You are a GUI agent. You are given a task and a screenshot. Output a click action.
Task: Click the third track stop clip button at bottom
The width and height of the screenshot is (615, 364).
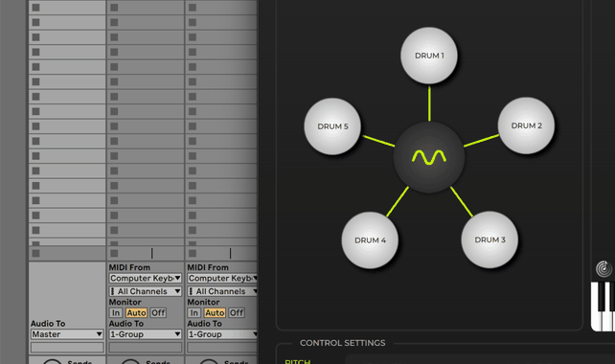(x=193, y=253)
